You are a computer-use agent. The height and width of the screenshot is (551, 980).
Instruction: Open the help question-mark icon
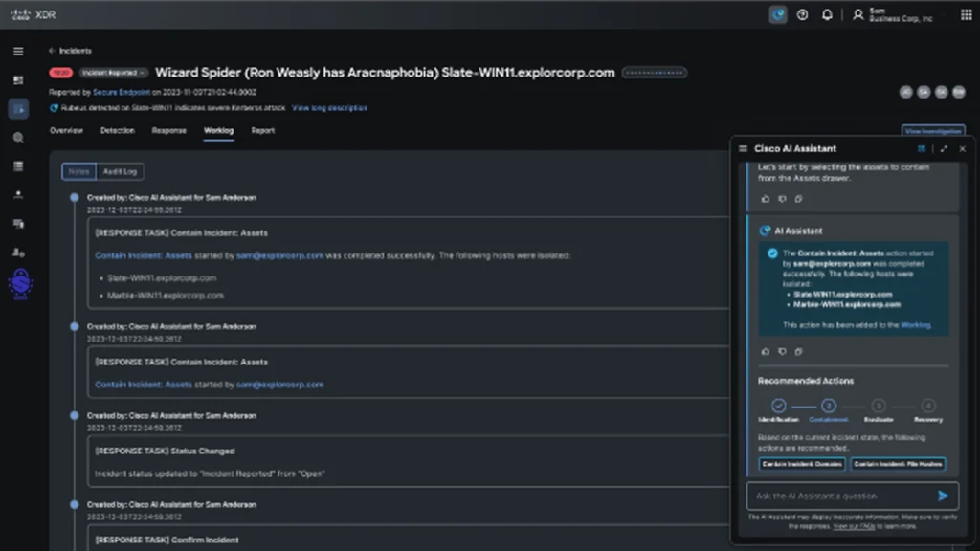pos(803,14)
